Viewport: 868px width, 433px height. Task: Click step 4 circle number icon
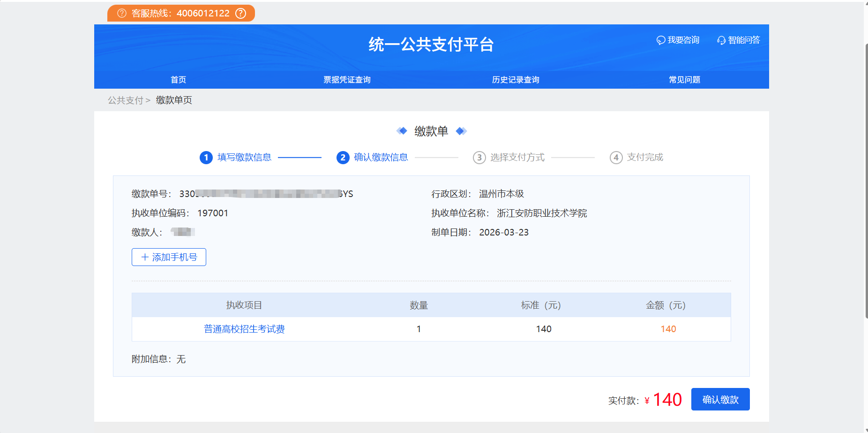pyautogui.click(x=616, y=158)
